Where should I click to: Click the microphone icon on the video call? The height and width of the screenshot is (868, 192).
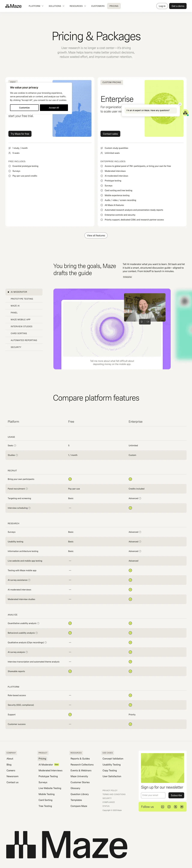point(142,321)
